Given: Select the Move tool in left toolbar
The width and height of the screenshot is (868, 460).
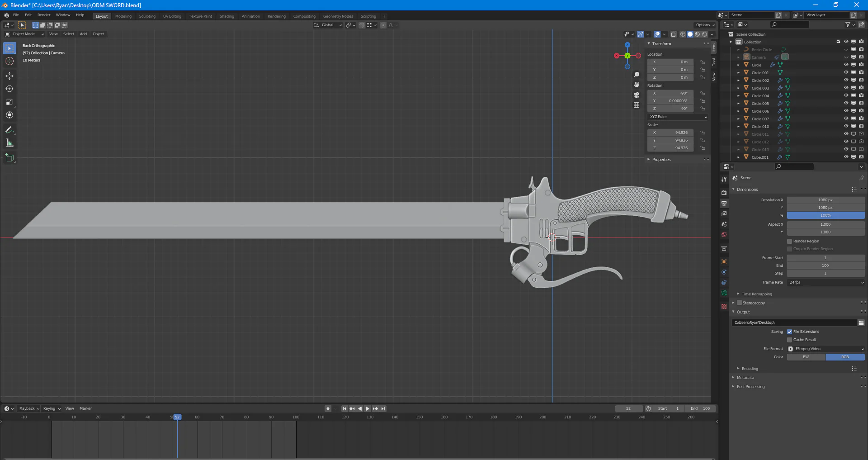Looking at the screenshot, I should (x=9, y=76).
